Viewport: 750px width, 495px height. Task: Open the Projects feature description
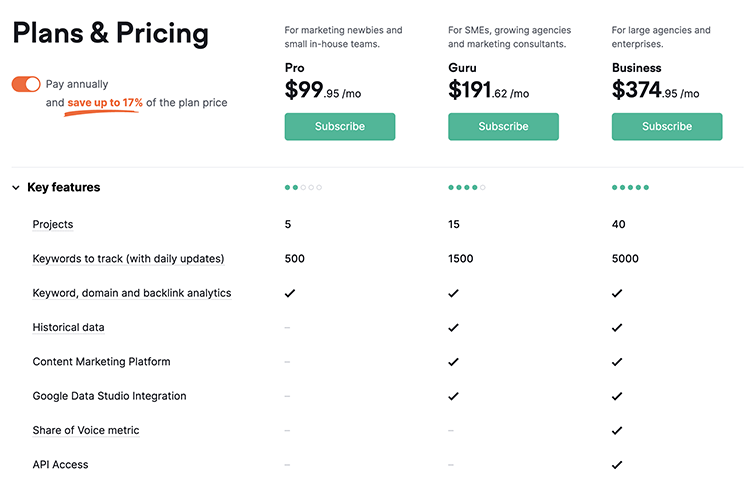[x=53, y=225]
